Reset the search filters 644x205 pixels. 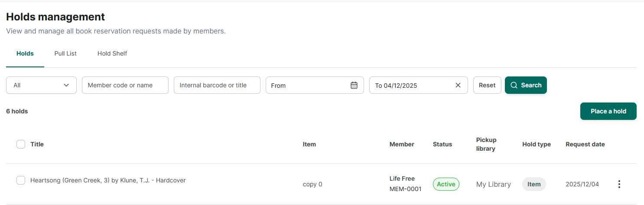(x=487, y=85)
